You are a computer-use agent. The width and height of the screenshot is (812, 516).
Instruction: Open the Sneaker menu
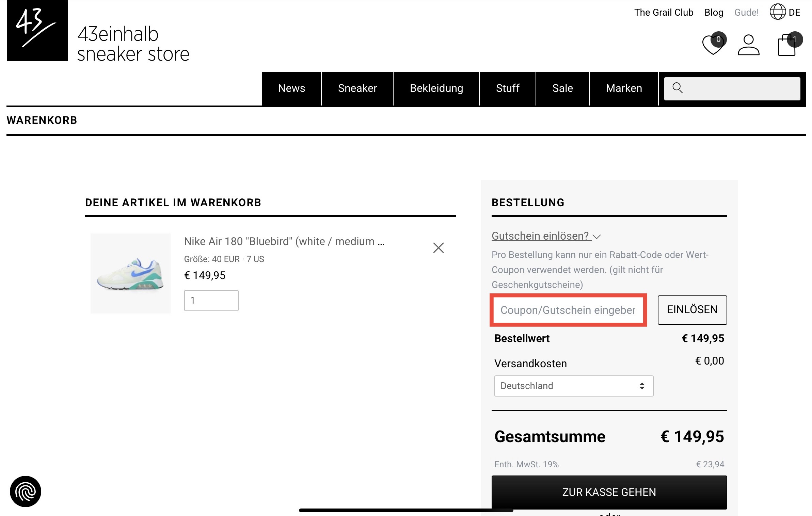pyautogui.click(x=357, y=88)
